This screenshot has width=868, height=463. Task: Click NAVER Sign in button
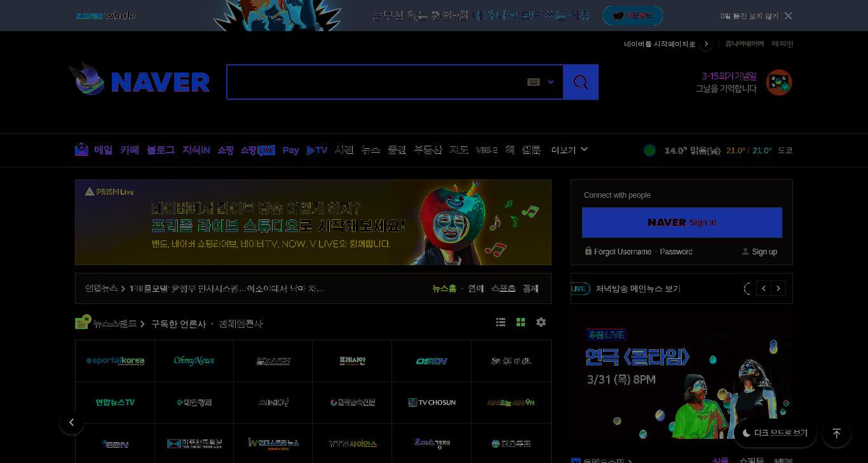click(682, 223)
